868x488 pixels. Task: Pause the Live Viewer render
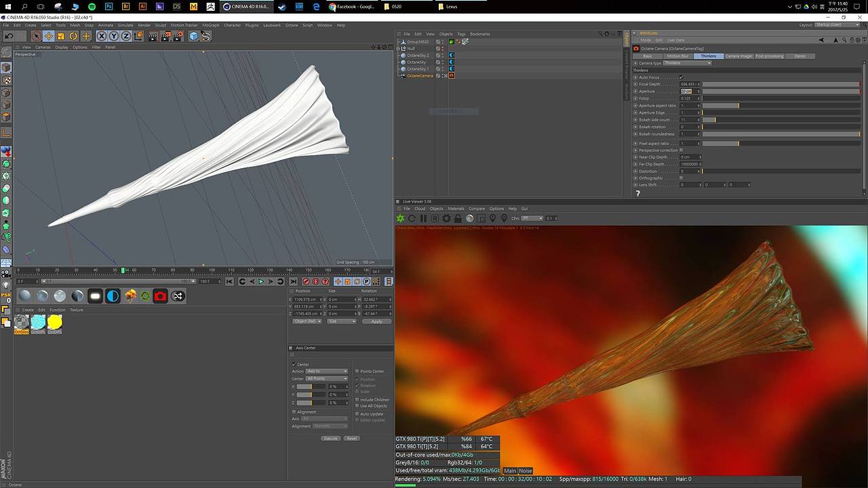click(423, 218)
